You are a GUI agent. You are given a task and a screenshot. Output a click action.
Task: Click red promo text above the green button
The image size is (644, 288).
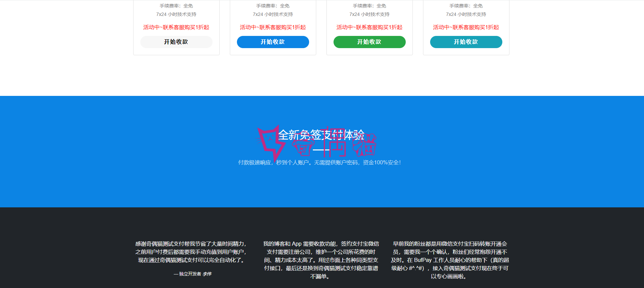[369, 27]
